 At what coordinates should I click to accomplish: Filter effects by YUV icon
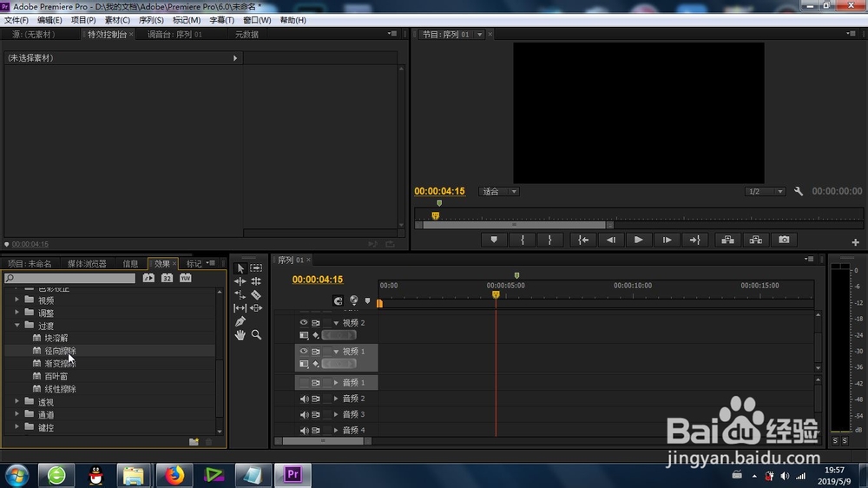tap(186, 278)
